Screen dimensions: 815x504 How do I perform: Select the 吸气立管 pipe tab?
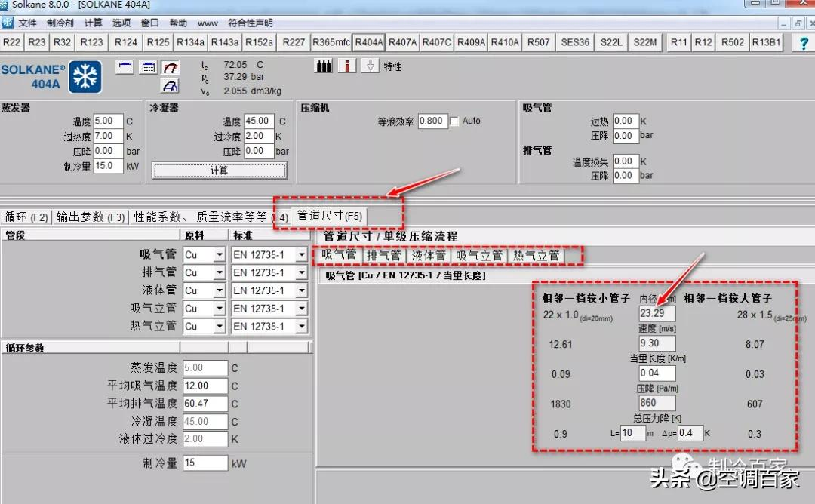(x=479, y=255)
